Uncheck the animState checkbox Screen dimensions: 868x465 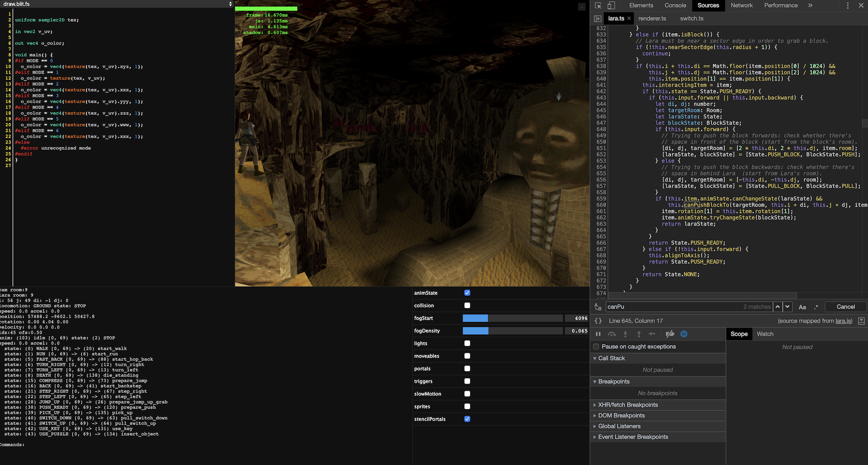pyautogui.click(x=467, y=293)
